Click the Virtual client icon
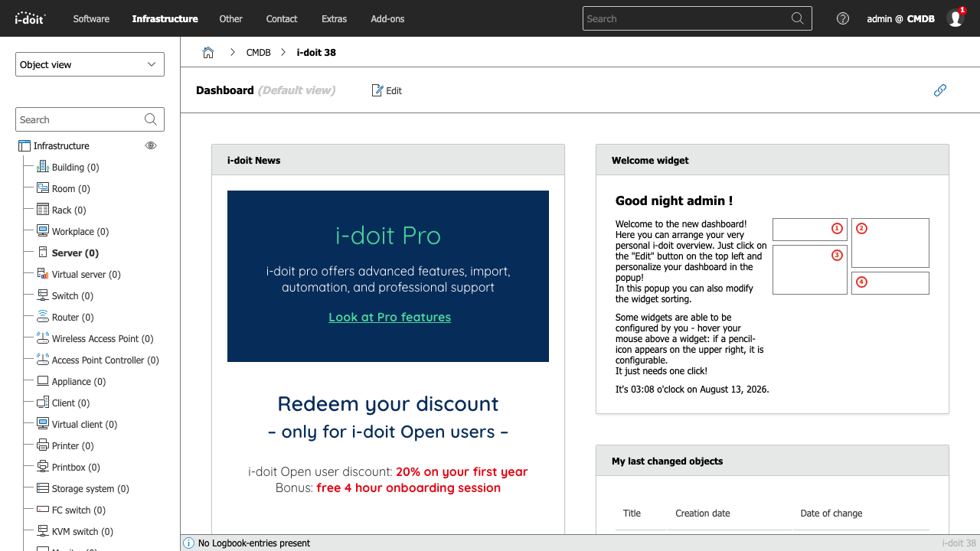980x551 pixels. 43,424
